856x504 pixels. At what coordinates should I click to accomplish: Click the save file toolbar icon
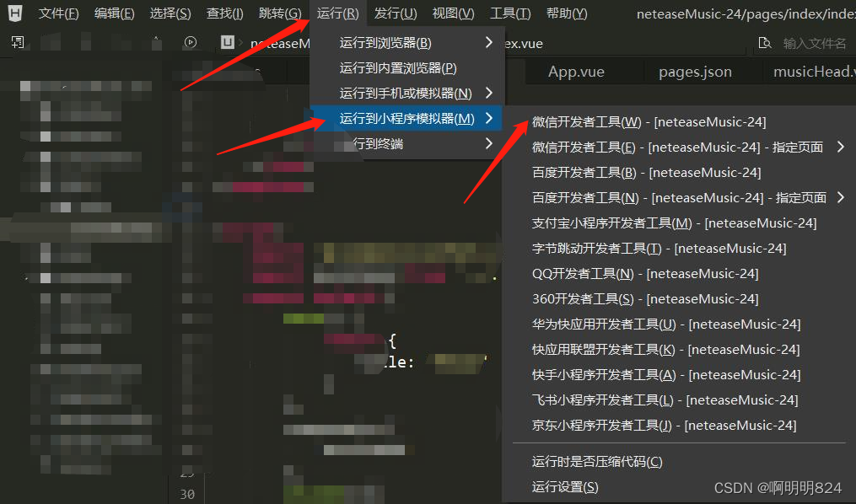coord(18,42)
